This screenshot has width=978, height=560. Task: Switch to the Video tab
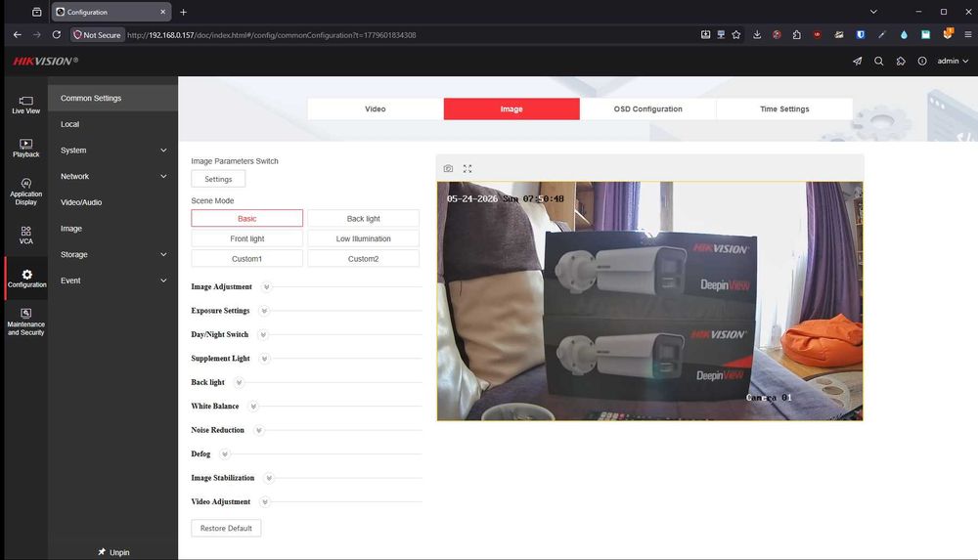tap(375, 108)
